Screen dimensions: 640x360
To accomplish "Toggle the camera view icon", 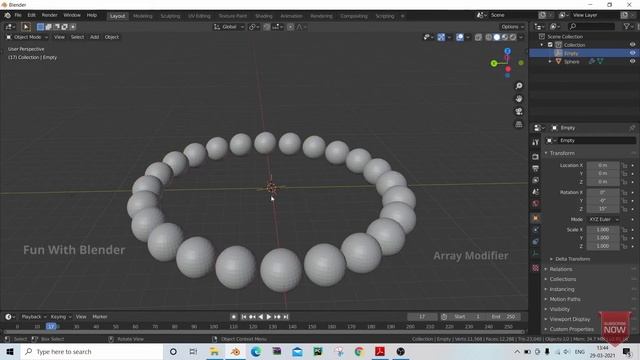I will point(519,111).
